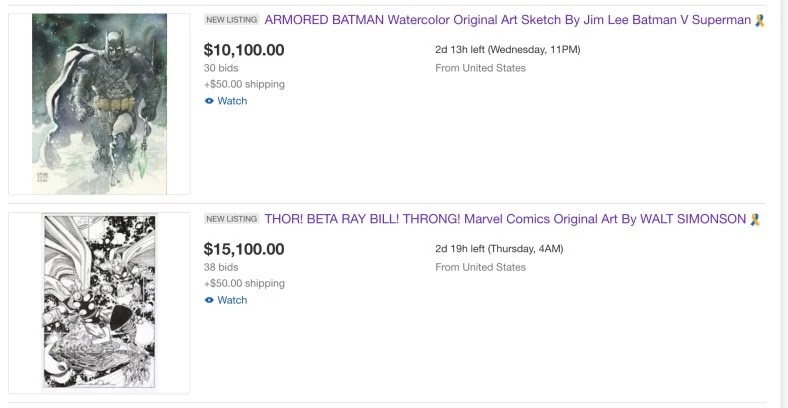View the 30 bids count
Screen dimensions: 788x408
(x=221, y=68)
